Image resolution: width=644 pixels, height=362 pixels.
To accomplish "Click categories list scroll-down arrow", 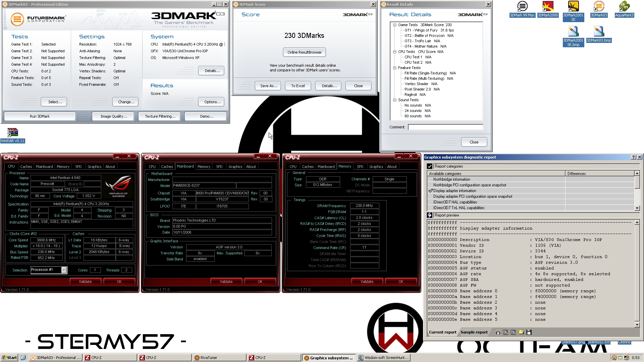I will pyautogui.click(x=637, y=208).
